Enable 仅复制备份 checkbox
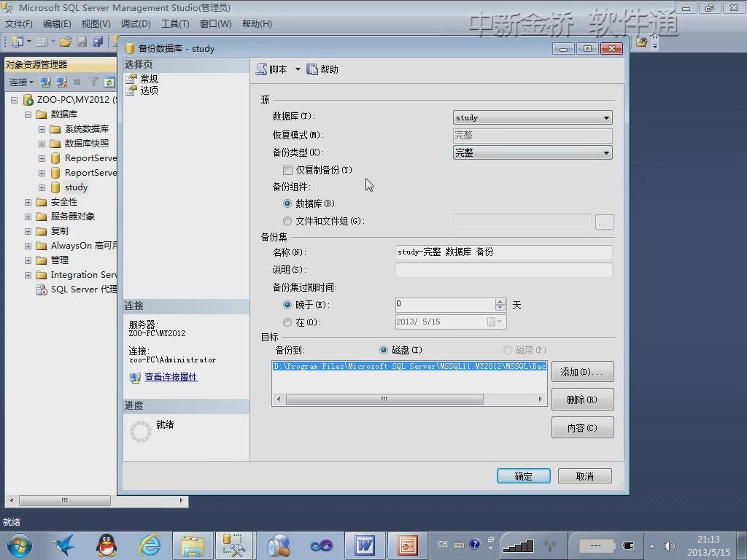This screenshot has width=747, height=560. (x=287, y=170)
